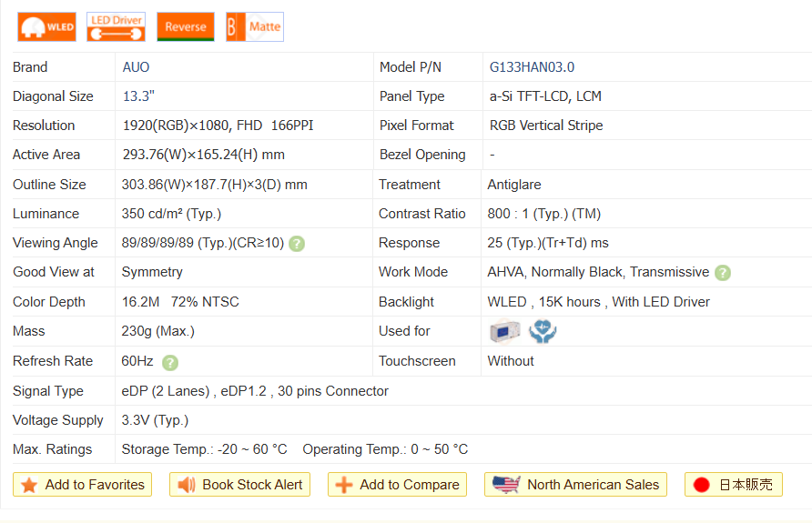Screen dimensions: 812x523
Task: Click the AUO brand value
Action: click(x=136, y=67)
